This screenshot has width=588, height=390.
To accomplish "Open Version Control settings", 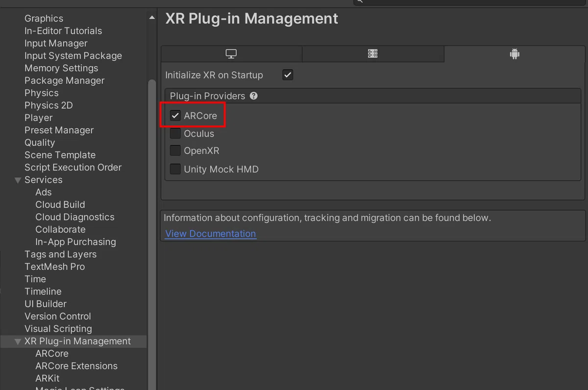I will click(58, 317).
